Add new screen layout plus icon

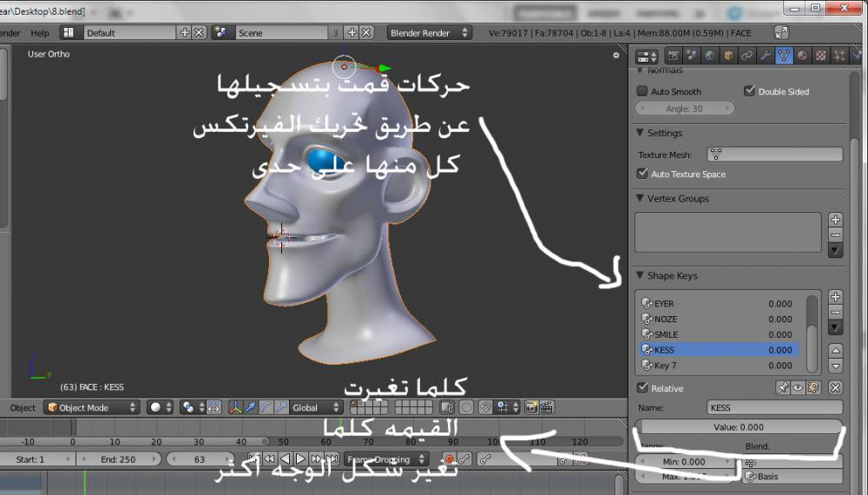coord(185,33)
